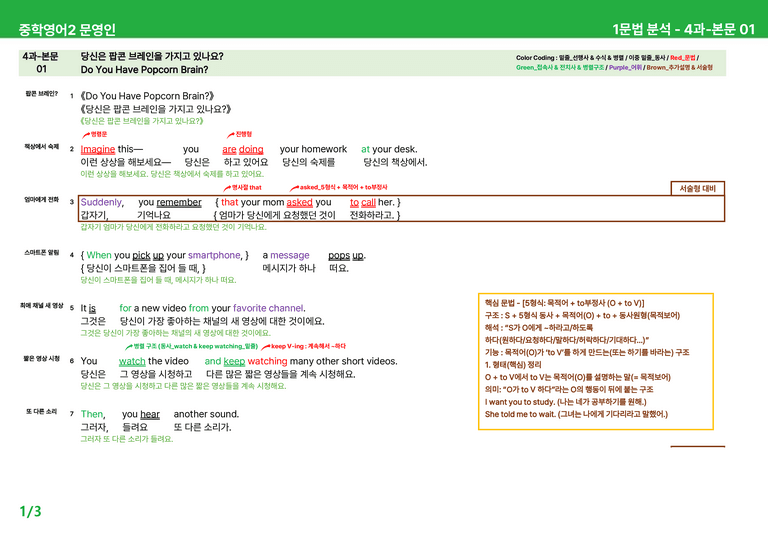768x543 pixels.
Task: Click the green legend entry 'Green_접속사 & 전치사 & 병렬구조'
Action: [x=560, y=68]
